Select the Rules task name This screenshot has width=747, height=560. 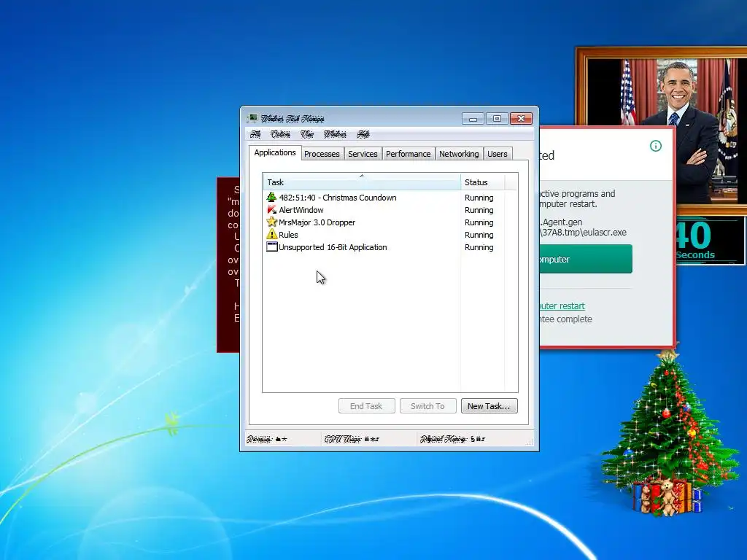tap(288, 235)
